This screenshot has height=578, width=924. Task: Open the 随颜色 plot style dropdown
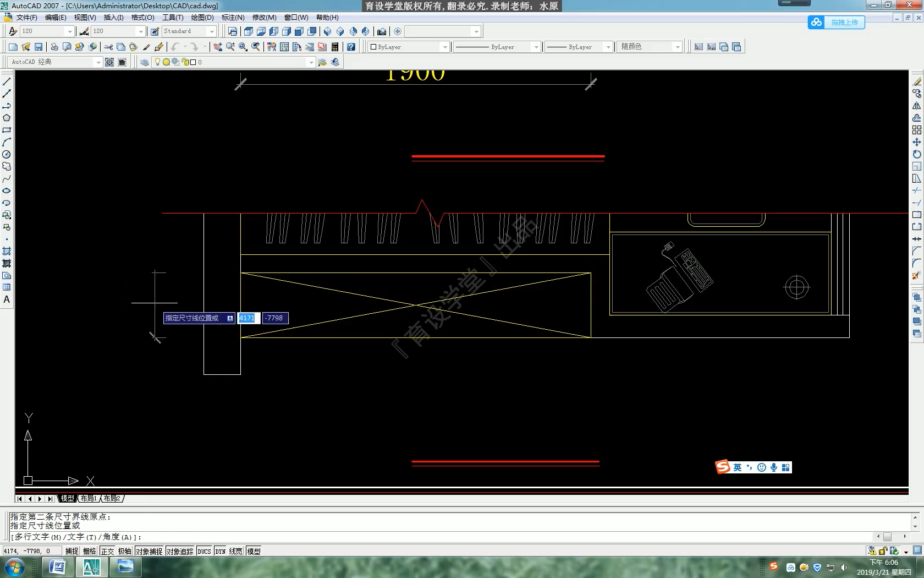pyautogui.click(x=678, y=47)
